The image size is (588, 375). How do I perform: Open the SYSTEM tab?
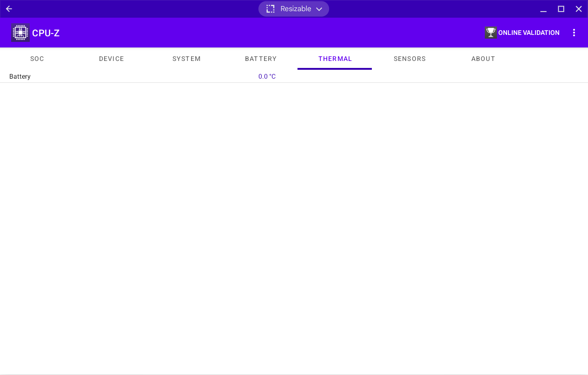[186, 59]
